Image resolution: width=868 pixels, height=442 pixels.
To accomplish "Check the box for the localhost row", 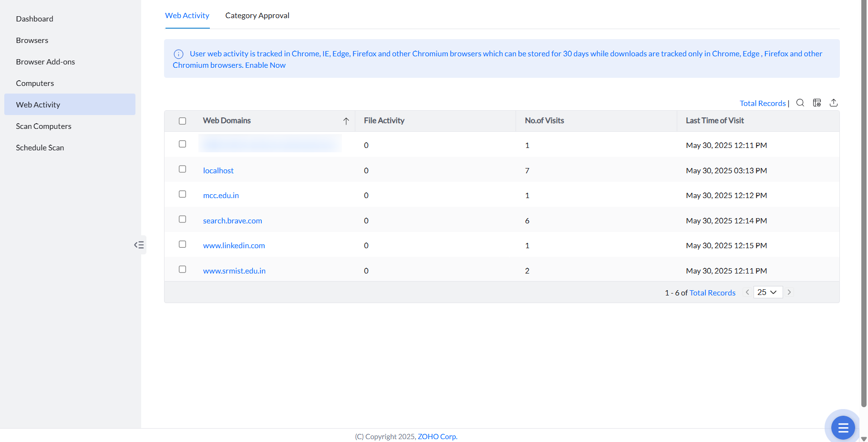I will [x=182, y=169].
